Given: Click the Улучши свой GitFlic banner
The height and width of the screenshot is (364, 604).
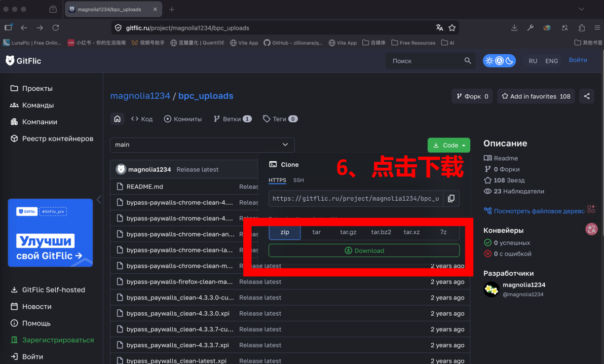Looking at the screenshot, I should pyautogui.click(x=50, y=233).
